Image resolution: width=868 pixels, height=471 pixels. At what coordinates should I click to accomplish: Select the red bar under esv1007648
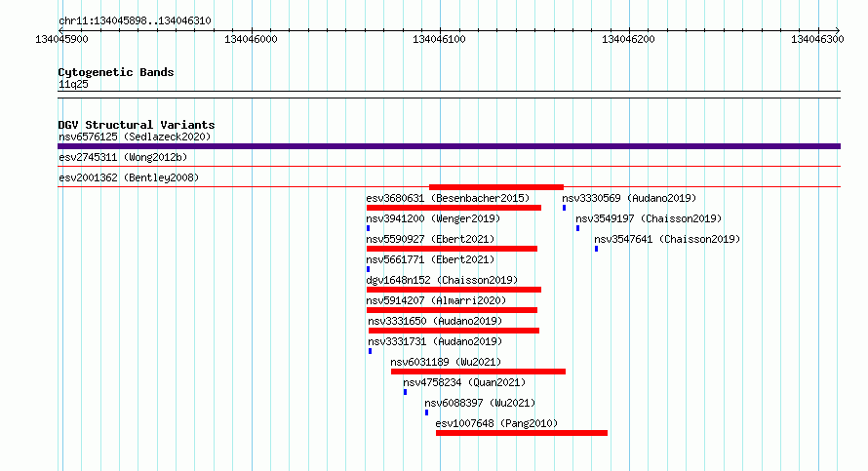click(522, 433)
